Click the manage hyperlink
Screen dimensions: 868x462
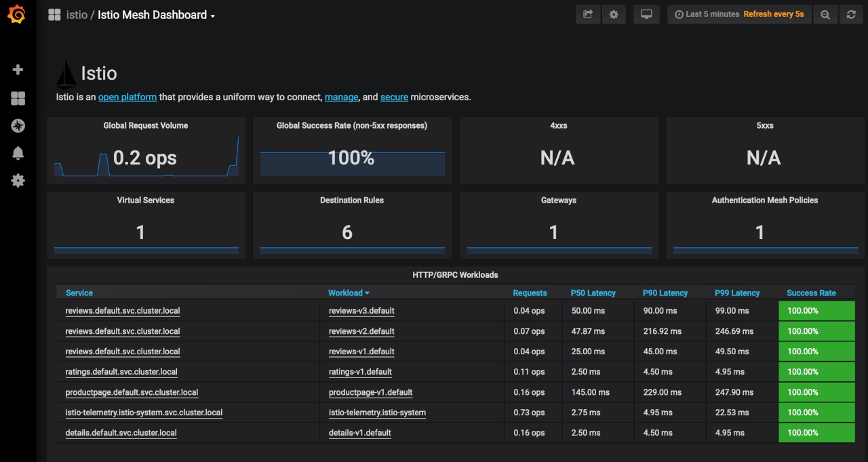pyautogui.click(x=341, y=97)
